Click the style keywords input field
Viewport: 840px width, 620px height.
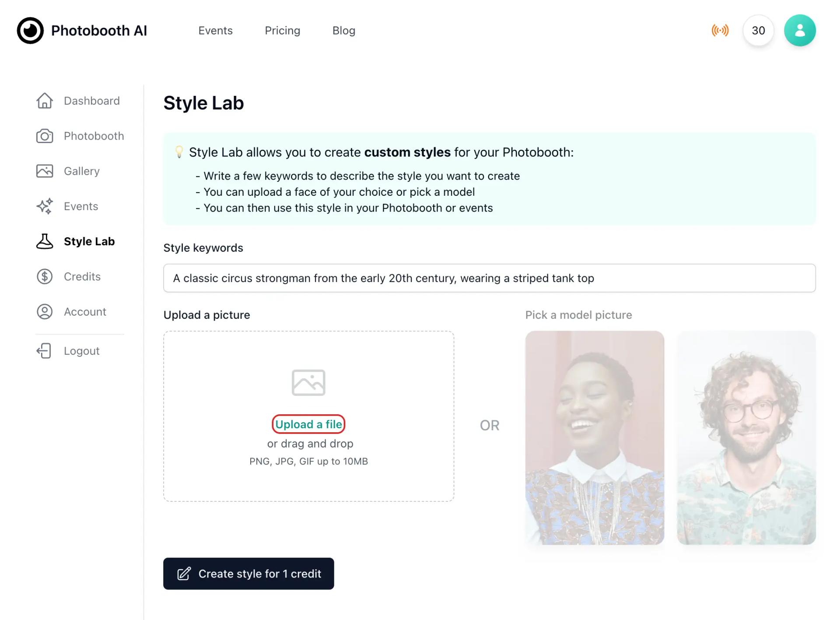point(489,278)
